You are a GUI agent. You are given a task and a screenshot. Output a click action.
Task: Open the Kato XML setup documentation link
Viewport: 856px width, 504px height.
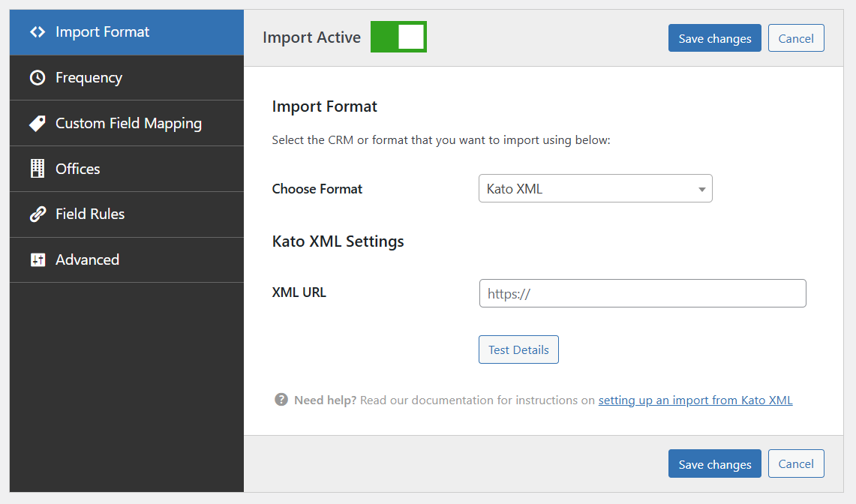click(695, 400)
